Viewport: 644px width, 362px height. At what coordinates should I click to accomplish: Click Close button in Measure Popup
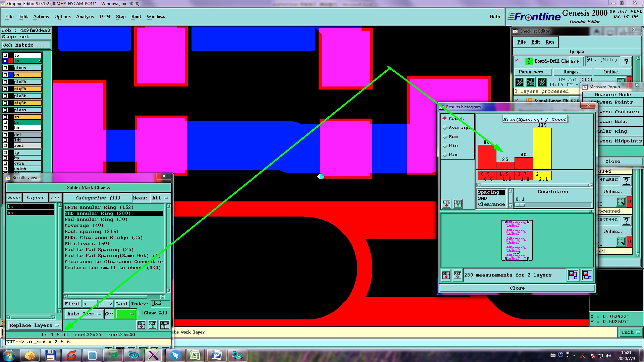pyautogui.click(x=612, y=161)
